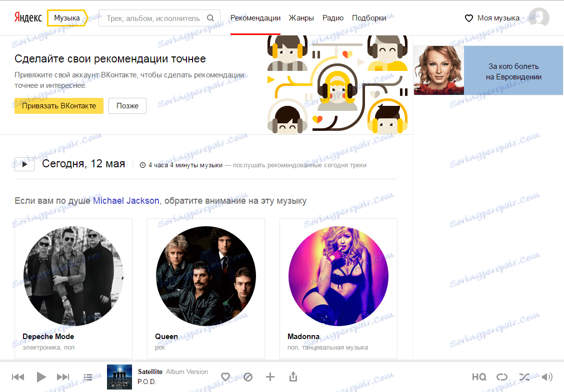Open the Подборки tab
The image size is (564, 392).
pyautogui.click(x=368, y=18)
